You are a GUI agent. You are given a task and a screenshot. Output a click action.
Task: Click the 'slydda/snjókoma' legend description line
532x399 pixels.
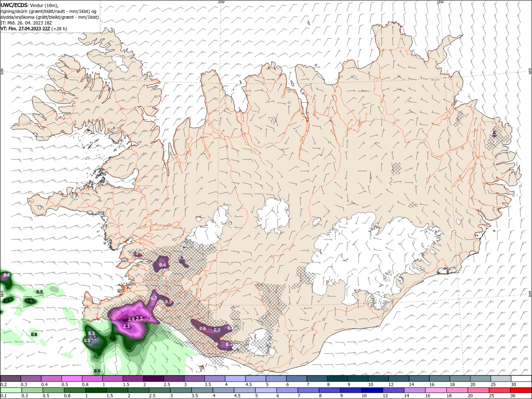[49, 17]
